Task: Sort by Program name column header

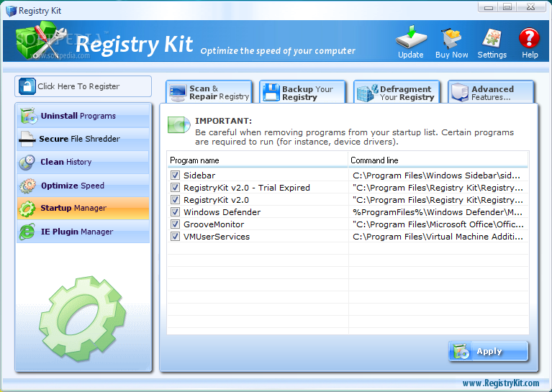Action: pos(258,160)
